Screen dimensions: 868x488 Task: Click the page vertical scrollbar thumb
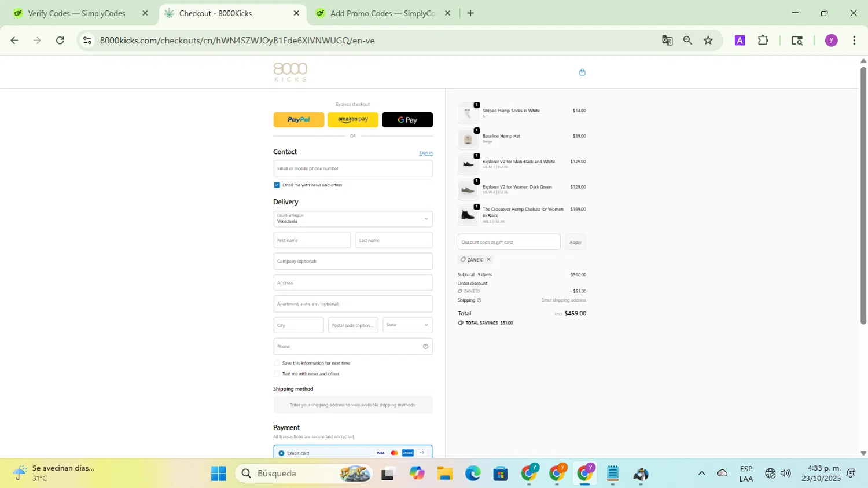point(863,196)
